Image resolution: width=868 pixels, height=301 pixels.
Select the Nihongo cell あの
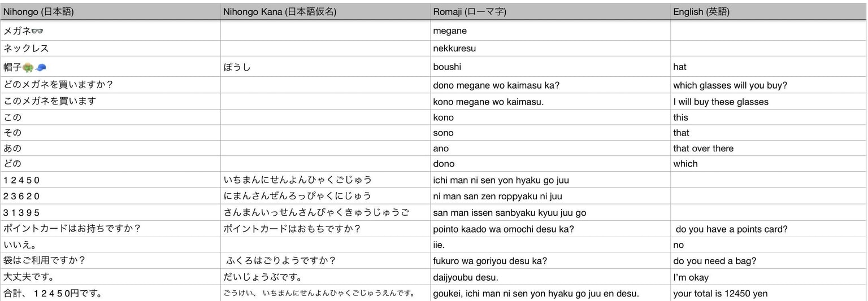pos(111,148)
